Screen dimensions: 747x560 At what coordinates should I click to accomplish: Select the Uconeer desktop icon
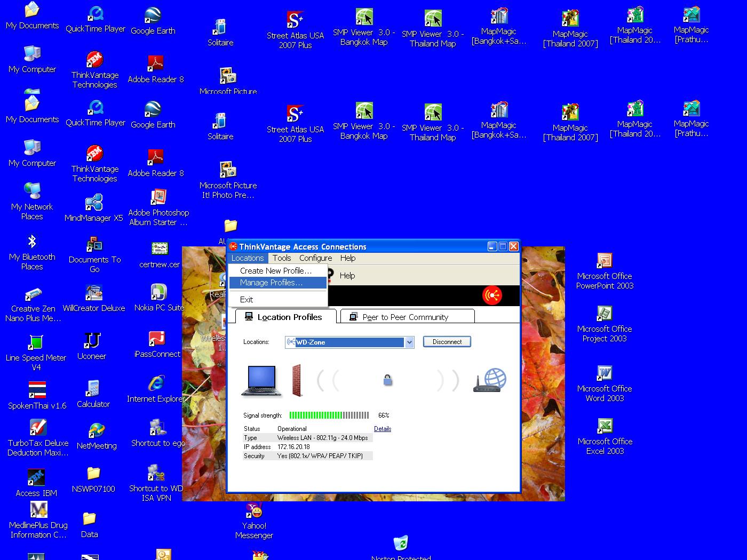point(92,346)
